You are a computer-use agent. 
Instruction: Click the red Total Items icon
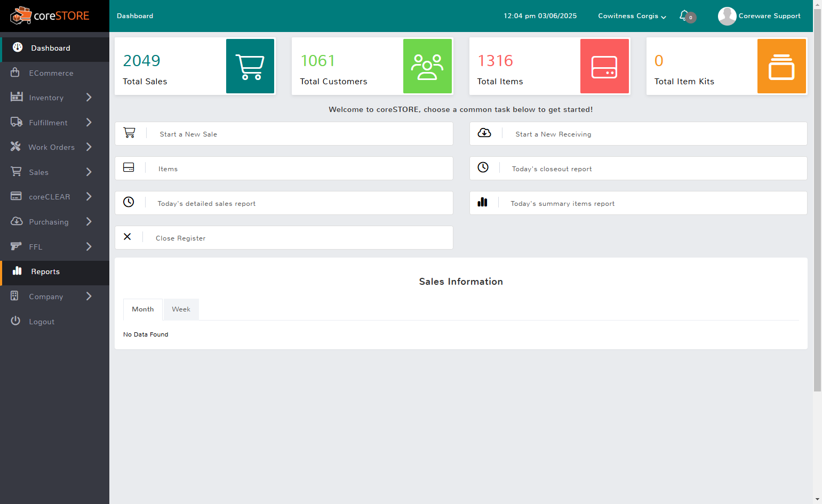pyautogui.click(x=604, y=66)
